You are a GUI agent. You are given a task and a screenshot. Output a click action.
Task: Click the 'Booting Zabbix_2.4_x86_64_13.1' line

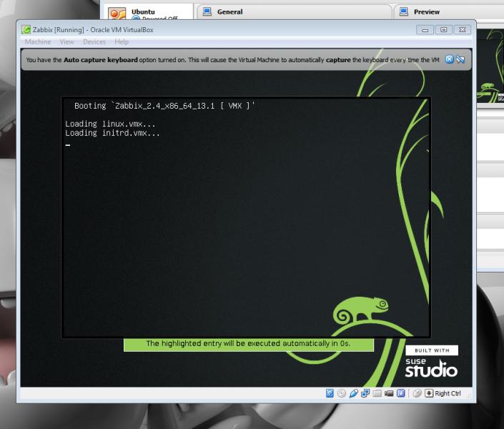164,106
